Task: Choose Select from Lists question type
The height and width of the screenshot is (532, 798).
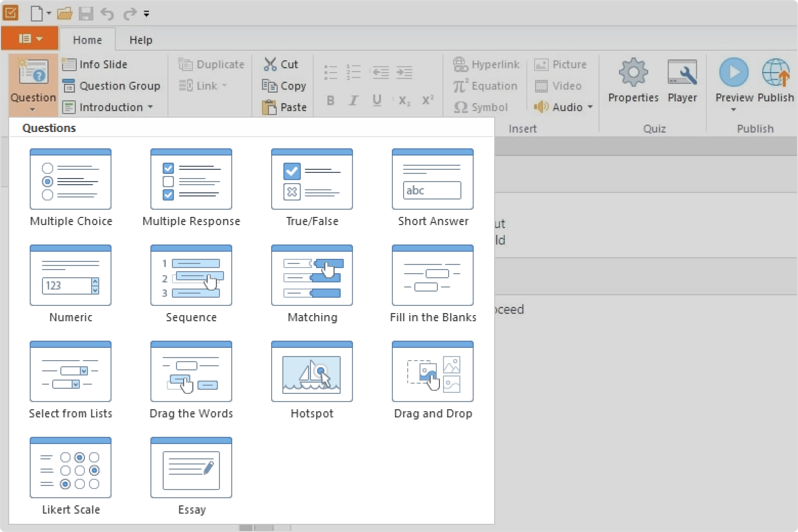Action: tap(71, 380)
